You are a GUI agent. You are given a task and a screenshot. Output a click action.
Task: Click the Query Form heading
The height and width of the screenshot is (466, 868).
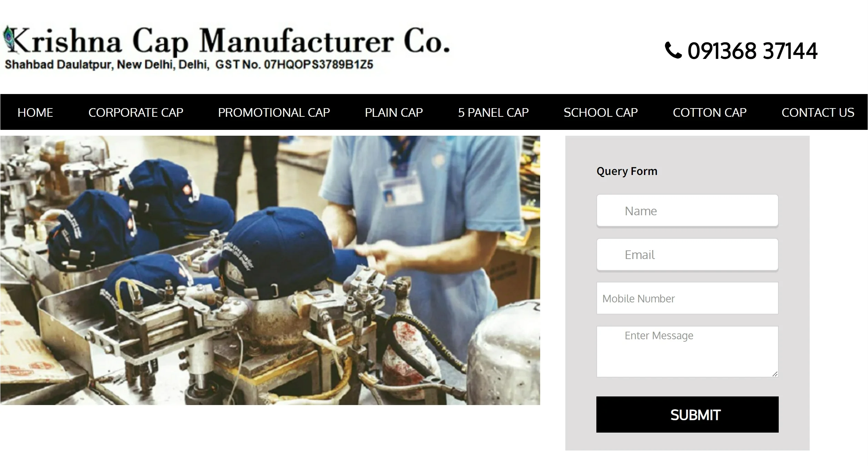pyautogui.click(x=627, y=171)
